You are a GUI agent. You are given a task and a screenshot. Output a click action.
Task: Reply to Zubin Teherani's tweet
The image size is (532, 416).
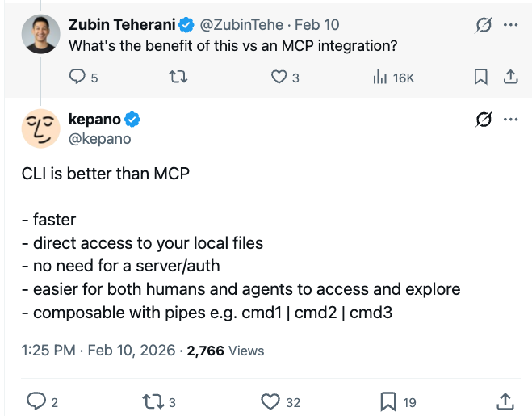(x=78, y=78)
